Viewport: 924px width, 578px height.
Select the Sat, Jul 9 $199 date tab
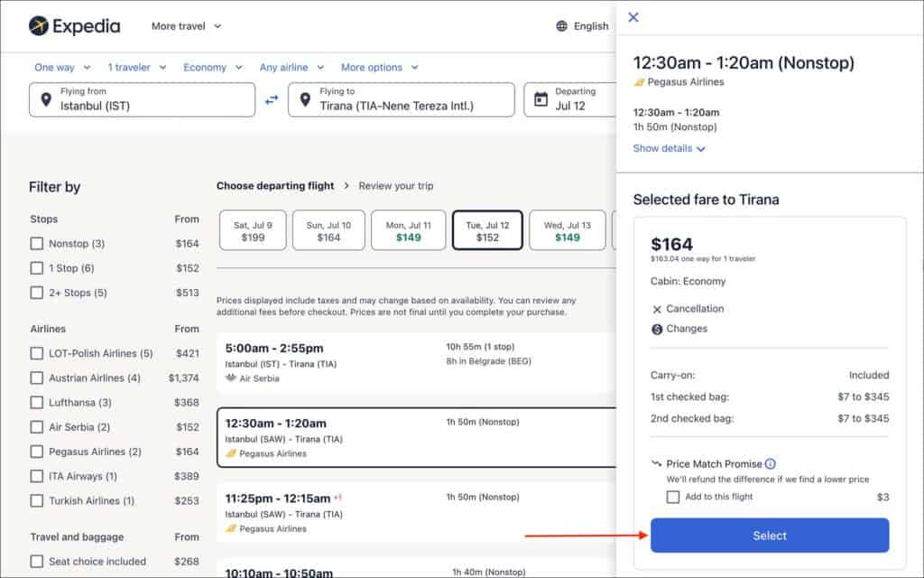tap(253, 230)
